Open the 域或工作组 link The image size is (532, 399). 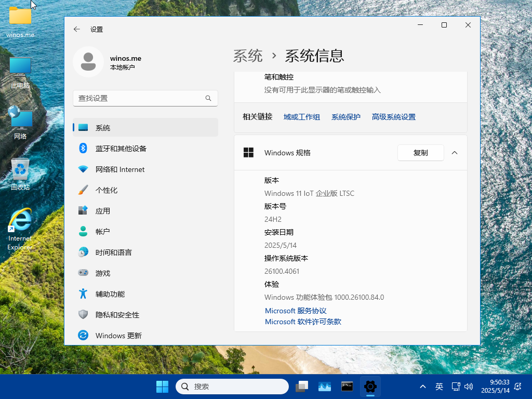coord(302,117)
